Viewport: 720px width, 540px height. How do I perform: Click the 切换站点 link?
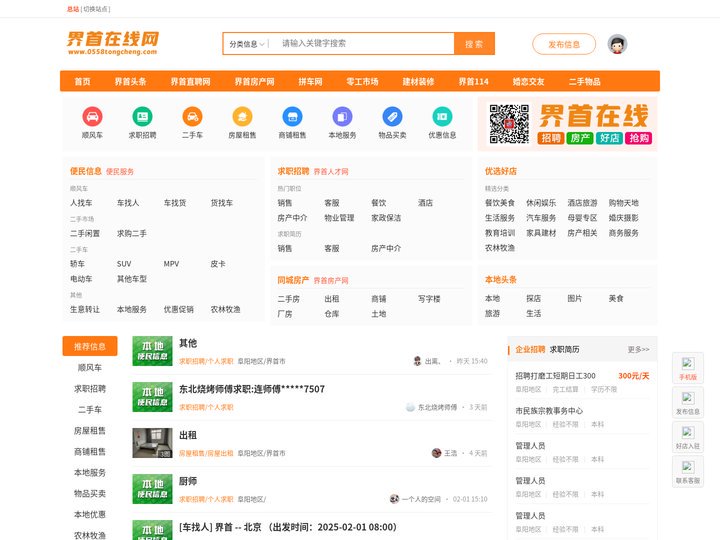point(96,9)
